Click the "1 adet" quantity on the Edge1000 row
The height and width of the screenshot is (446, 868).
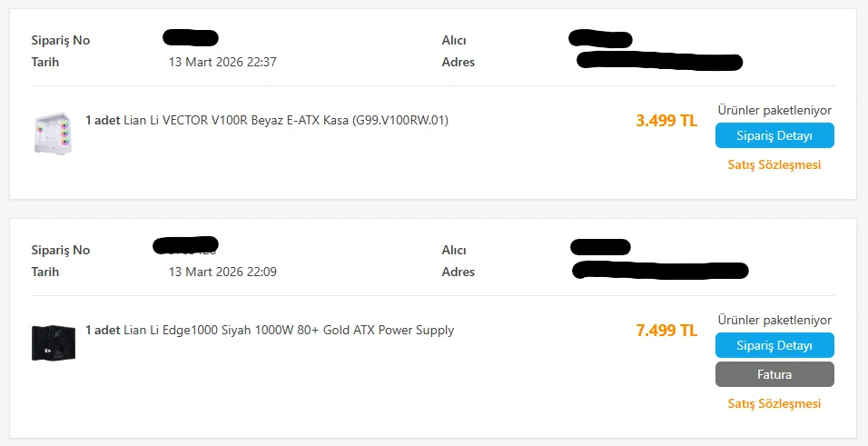[103, 330]
